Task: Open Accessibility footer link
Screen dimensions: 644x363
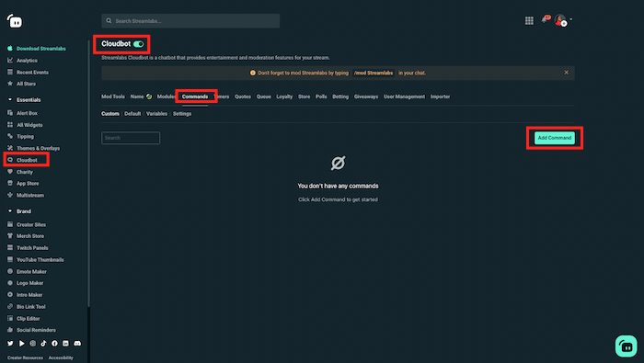Action: (x=61, y=357)
